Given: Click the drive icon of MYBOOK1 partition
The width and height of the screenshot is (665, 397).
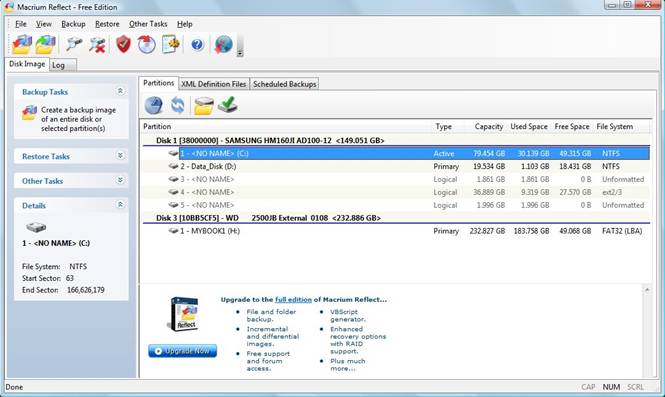Looking at the screenshot, I should tap(173, 231).
